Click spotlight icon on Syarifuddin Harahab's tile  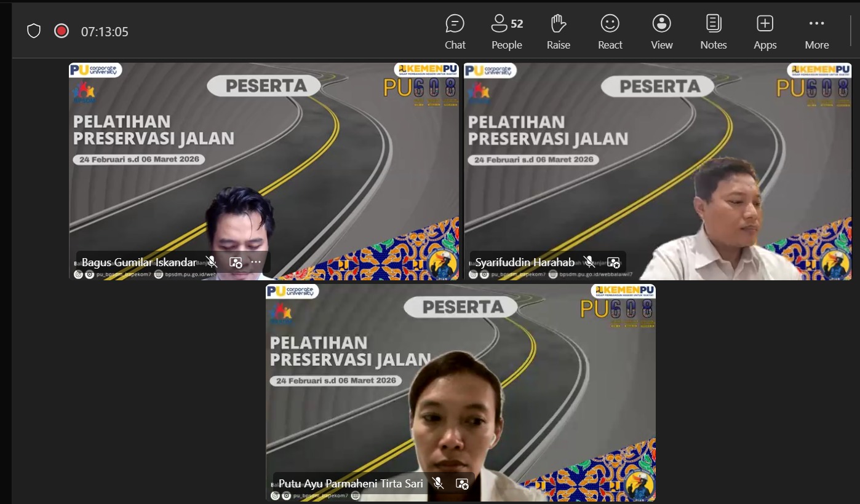click(613, 262)
